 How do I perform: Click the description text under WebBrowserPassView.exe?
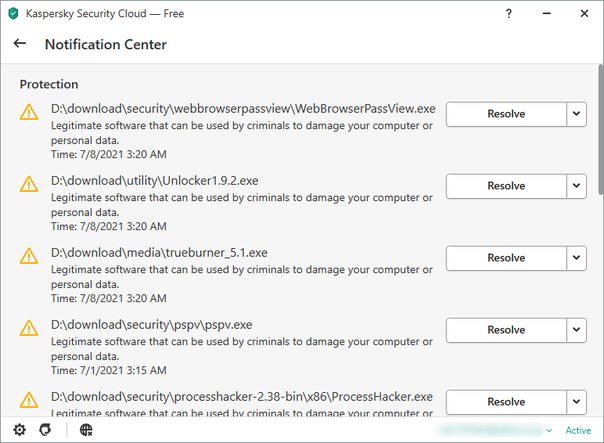coord(242,133)
